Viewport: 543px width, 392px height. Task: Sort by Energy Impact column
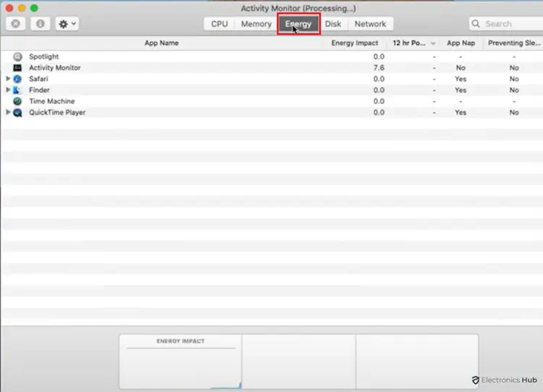pyautogui.click(x=355, y=43)
